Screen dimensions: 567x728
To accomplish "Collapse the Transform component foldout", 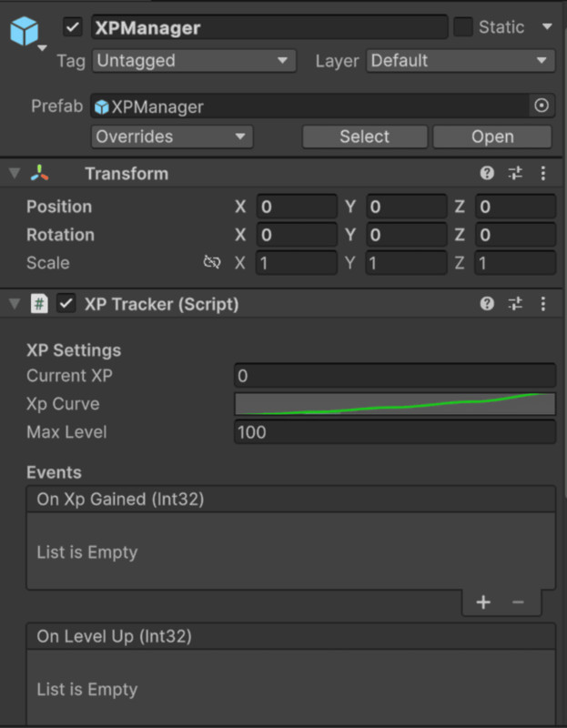I will pyautogui.click(x=12, y=173).
